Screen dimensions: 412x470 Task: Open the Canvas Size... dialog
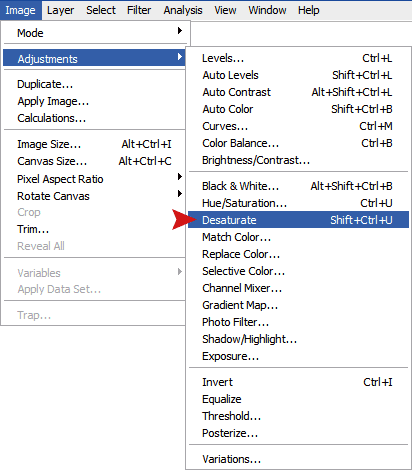coord(95,161)
